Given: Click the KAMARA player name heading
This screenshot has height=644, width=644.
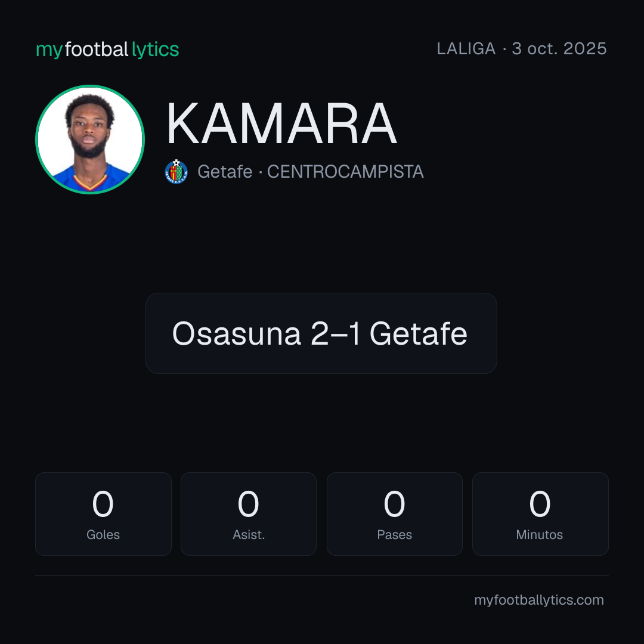Looking at the screenshot, I should tap(281, 123).
